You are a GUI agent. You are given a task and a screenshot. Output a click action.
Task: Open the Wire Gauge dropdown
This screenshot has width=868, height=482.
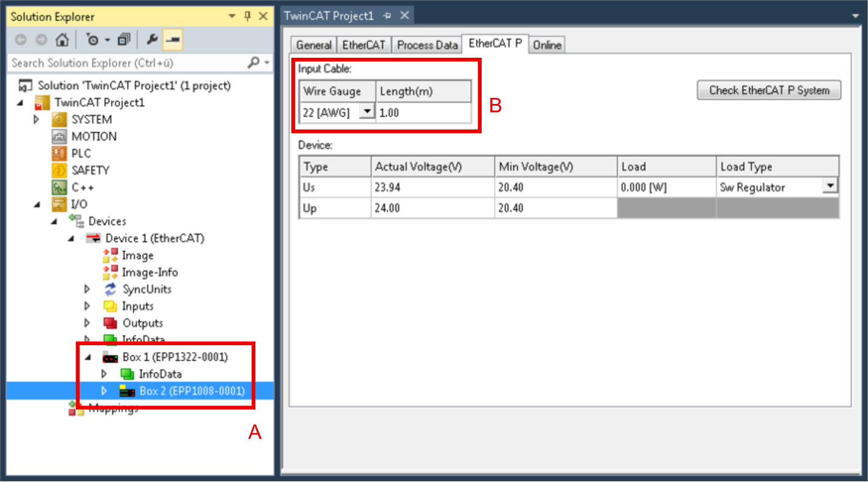pos(367,112)
